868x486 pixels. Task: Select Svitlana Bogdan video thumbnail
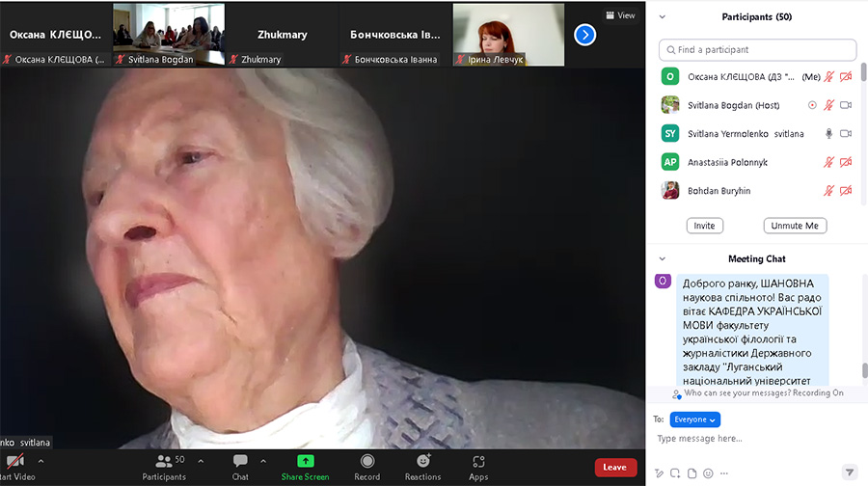[x=169, y=35]
